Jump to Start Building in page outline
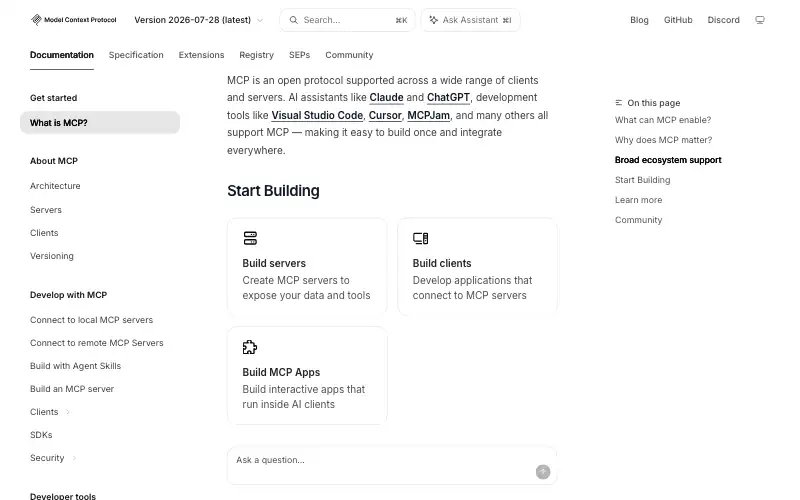 tap(642, 180)
